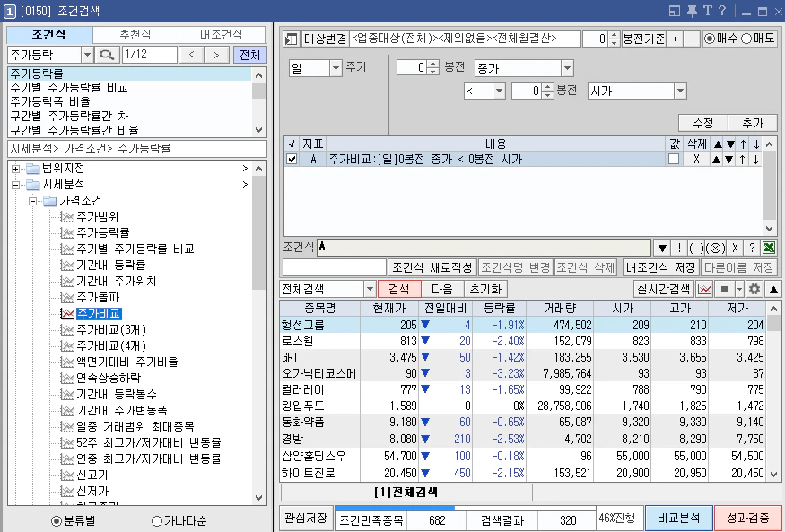Screen dimensions: 785x532
Task: Click the (⊗) exclusive operator icon
Action: click(715, 248)
